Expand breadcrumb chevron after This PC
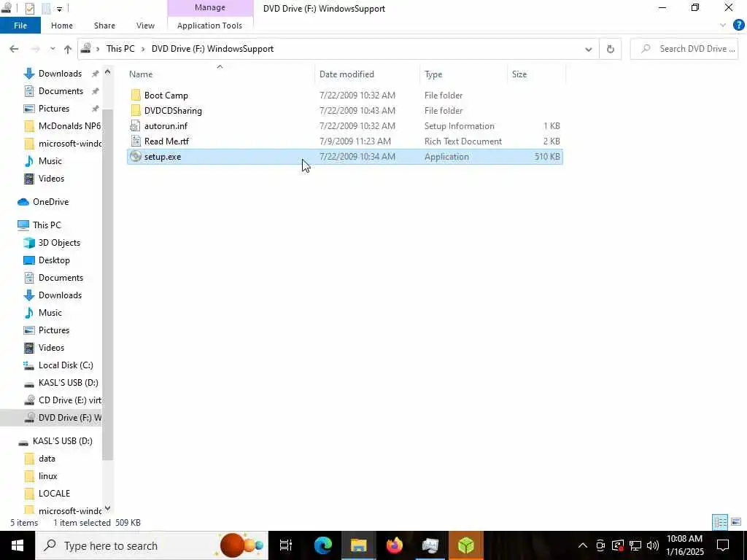The width and height of the screenshot is (747, 560). click(x=142, y=49)
